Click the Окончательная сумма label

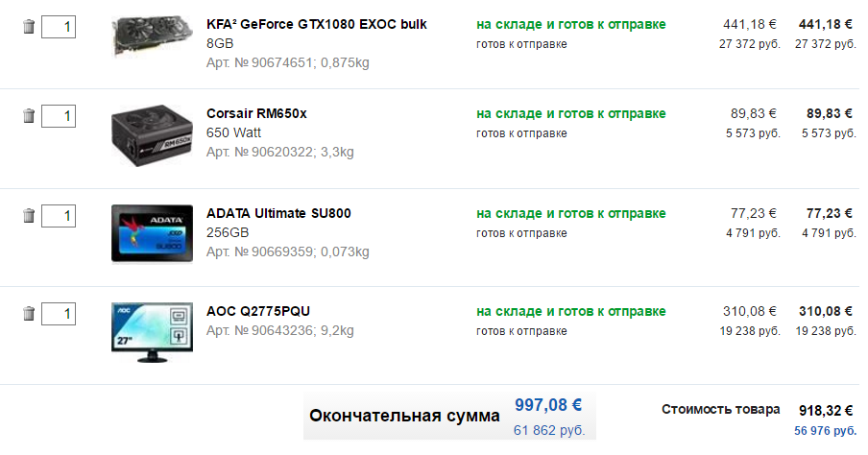404,416
